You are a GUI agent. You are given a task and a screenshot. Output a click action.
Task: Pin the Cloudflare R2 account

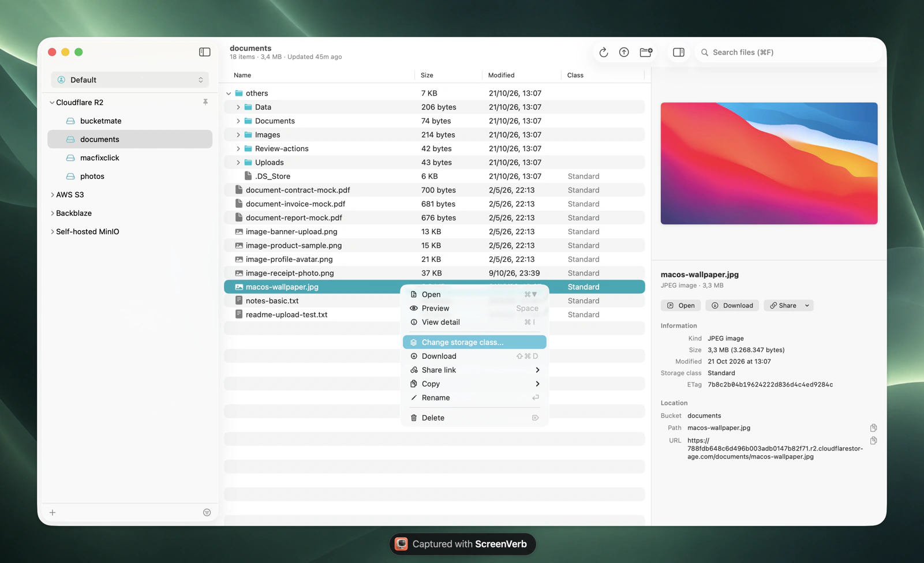[x=205, y=102]
